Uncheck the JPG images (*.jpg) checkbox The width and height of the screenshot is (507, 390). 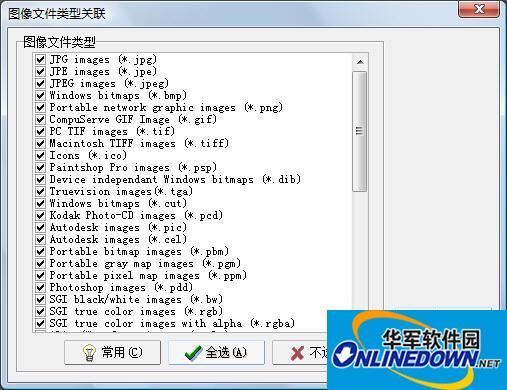click(40, 59)
